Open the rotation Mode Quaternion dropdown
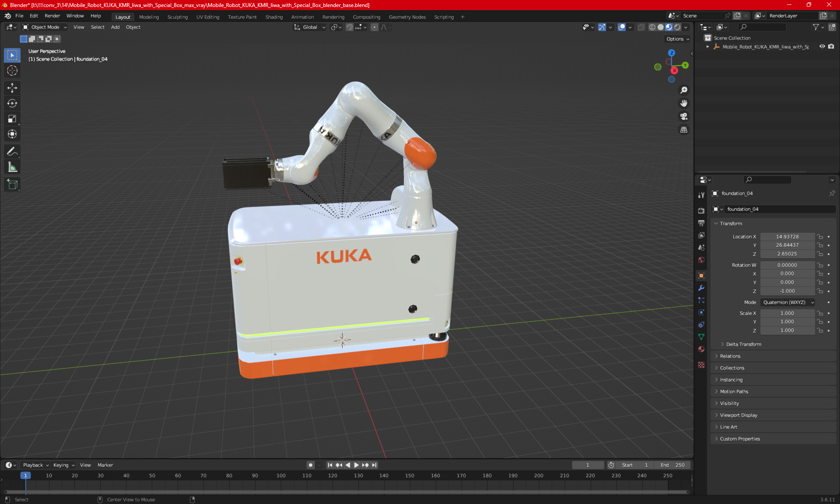The height and width of the screenshot is (504, 840). coord(788,302)
